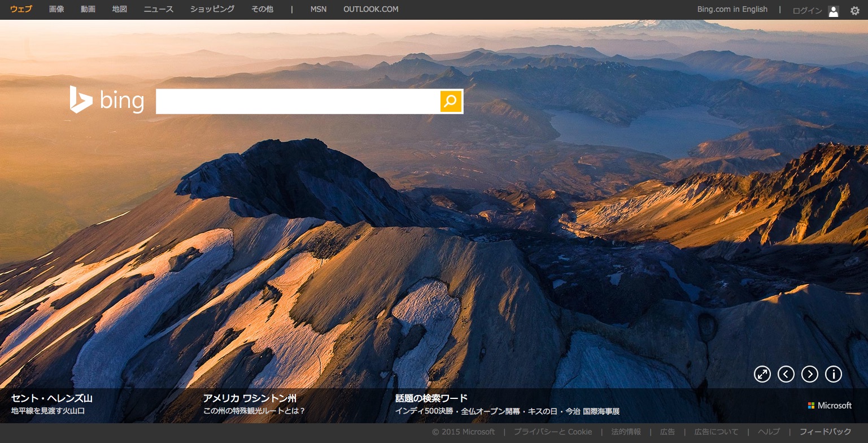Click the user profile avatar icon
This screenshot has height=443, width=868.
(x=833, y=11)
